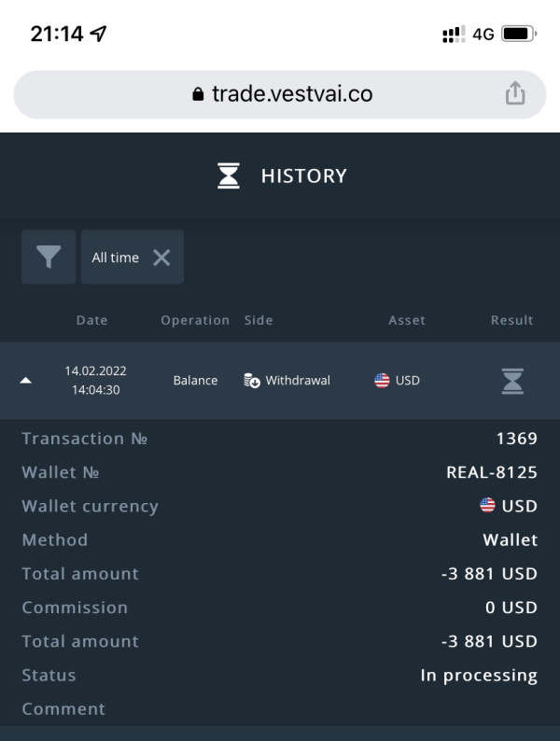Tap the US flag in Wallet currency row

click(x=487, y=505)
